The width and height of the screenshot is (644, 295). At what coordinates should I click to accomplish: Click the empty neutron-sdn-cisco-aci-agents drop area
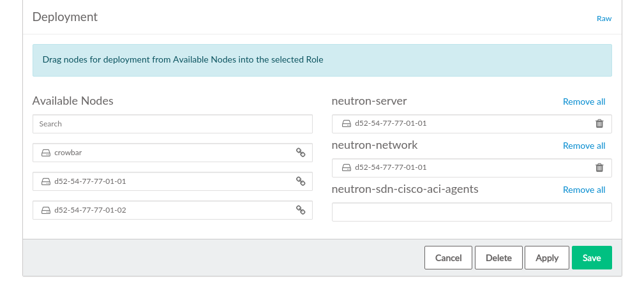click(472, 212)
